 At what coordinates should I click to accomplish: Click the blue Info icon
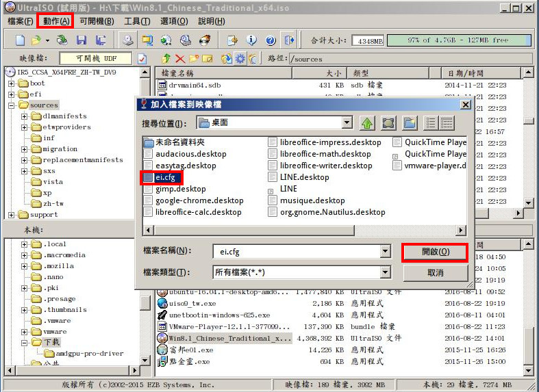[251, 40]
